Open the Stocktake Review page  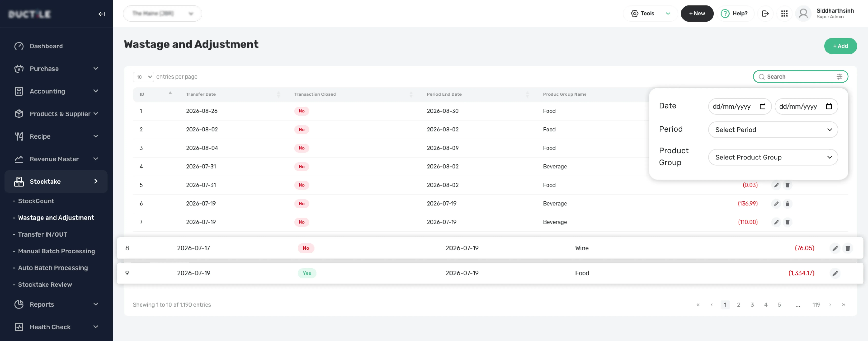tap(45, 284)
